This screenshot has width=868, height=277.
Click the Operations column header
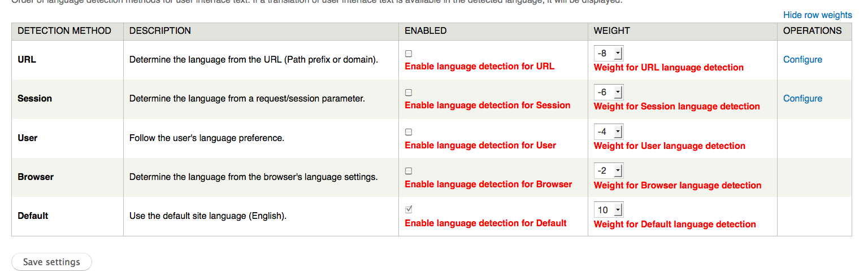tap(812, 31)
